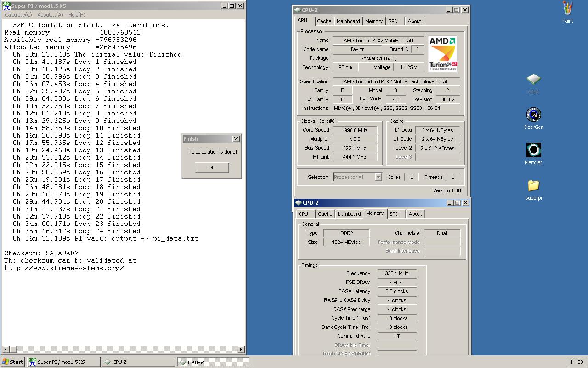Switch to Cache tab in bottom CPU-Z
Viewport: 588px width, 368px height.
[x=325, y=214]
